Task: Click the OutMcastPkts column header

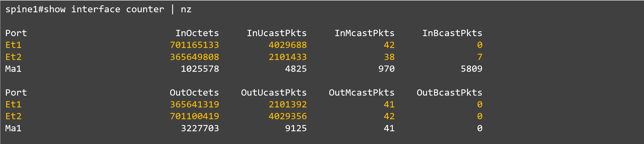Action: (361, 93)
